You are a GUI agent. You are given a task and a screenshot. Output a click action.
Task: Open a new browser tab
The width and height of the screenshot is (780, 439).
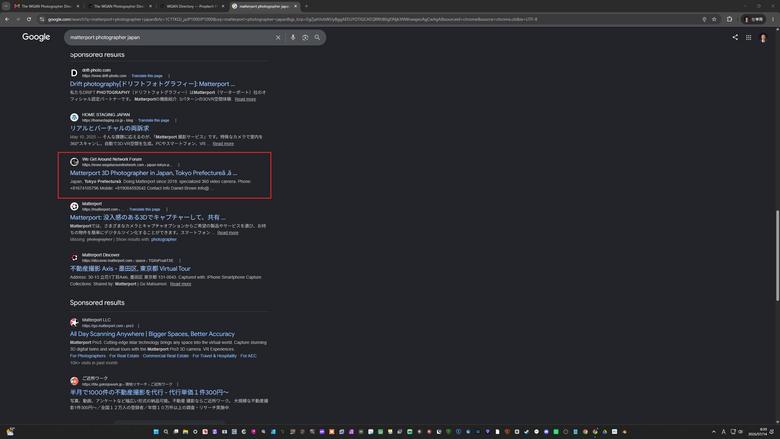306,6
